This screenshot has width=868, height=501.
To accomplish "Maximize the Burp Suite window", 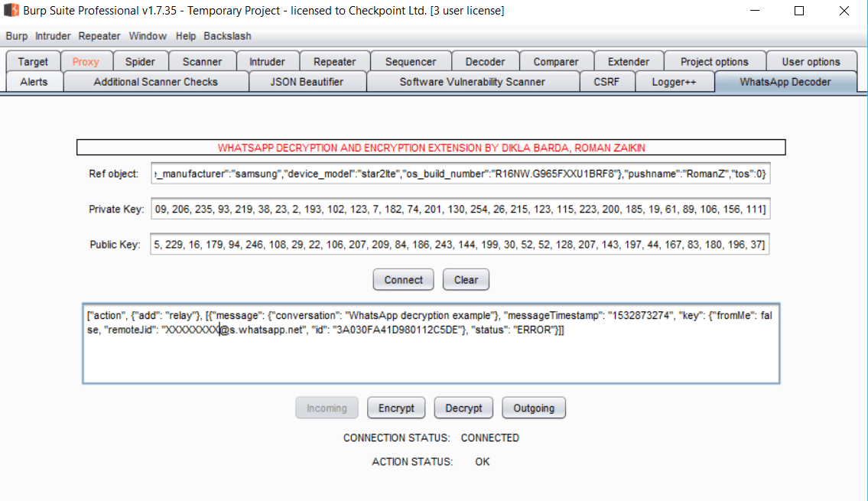I will click(x=799, y=11).
